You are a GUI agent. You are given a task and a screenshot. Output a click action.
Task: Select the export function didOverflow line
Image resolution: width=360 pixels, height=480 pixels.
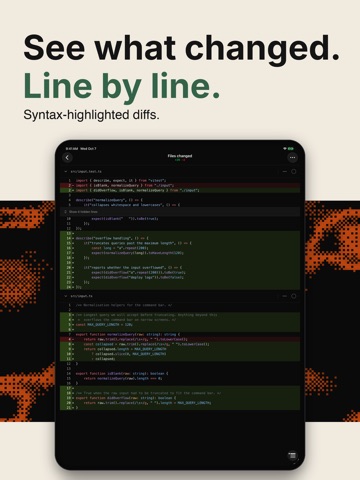coord(180,398)
